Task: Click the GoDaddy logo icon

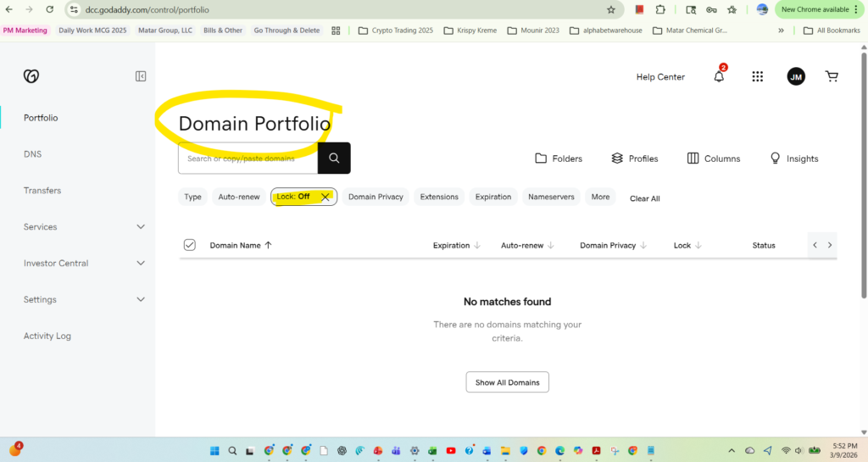Action: tap(31, 76)
